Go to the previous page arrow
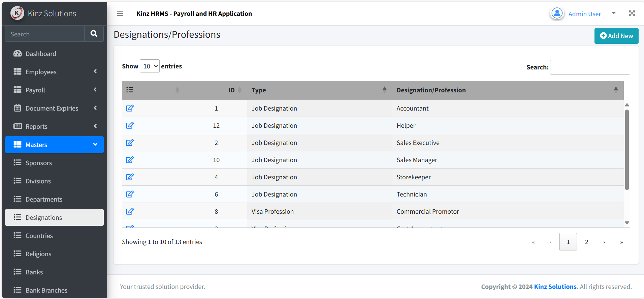 tap(551, 242)
